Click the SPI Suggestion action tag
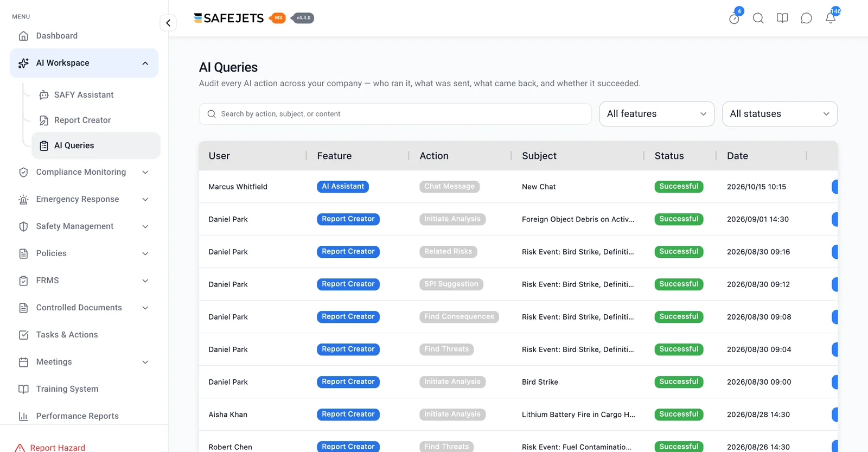Viewport: 868px width, 452px height. pyautogui.click(x=451, y=284)
